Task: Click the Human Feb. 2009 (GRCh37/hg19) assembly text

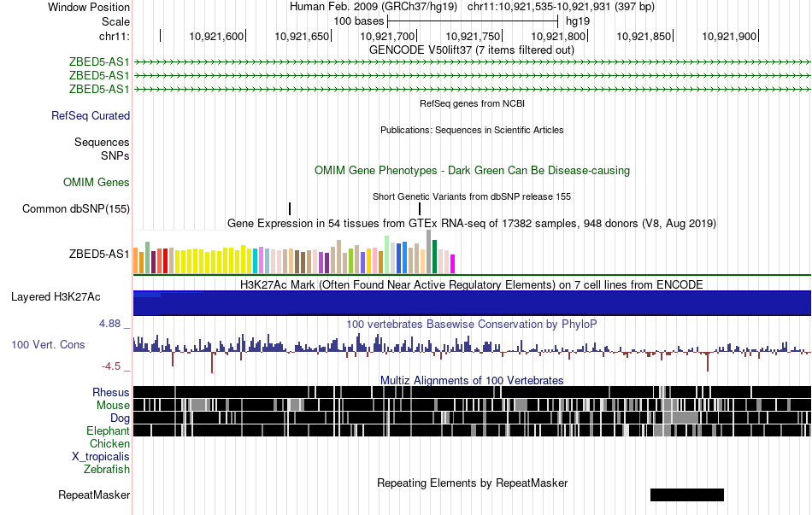Action: pos(373,7)
